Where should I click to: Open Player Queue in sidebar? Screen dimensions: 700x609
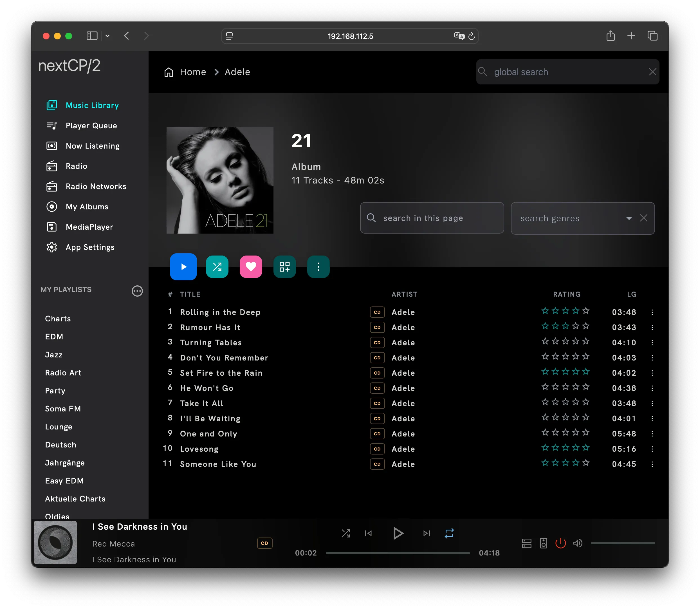(91, 126)
